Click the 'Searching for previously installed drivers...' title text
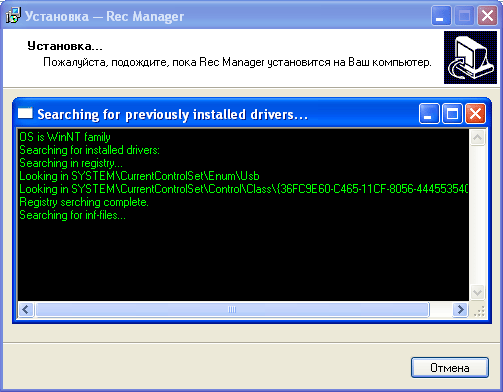The image size is (503, 392). [172, 114]
